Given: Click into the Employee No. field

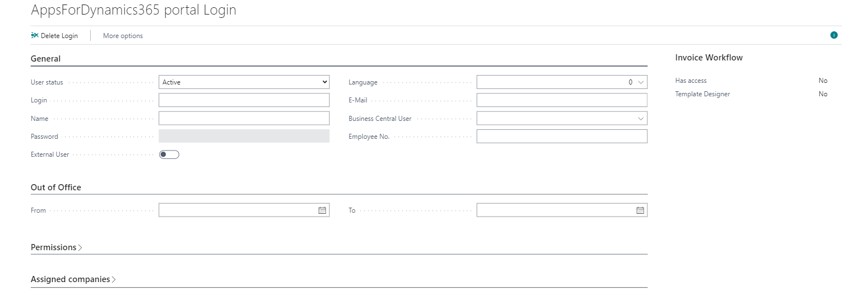Looking at the screenshot, I should pyautogui.click(x=562, y=136).
